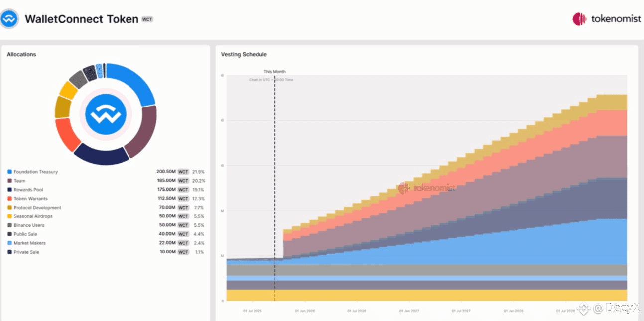
Task: Select the navy Rewards Pool donut segment
Action: pyautogui.click(x=101, y=156)
